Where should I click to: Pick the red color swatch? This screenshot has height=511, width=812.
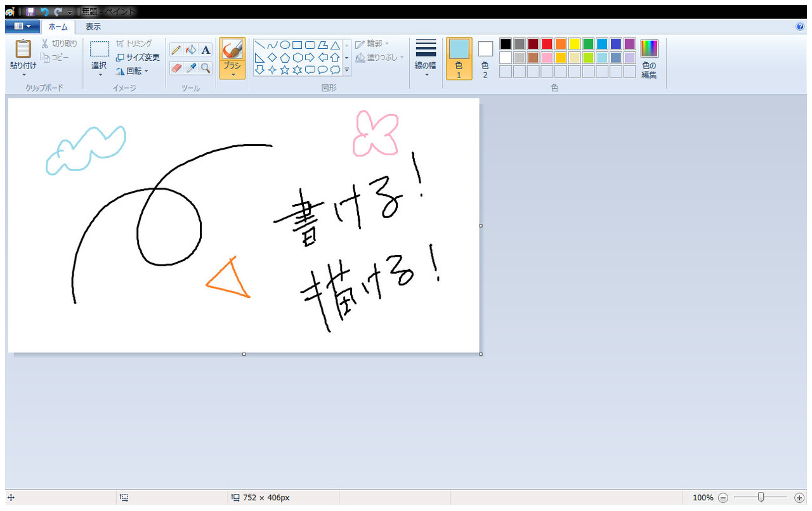(x=547, y=44)
